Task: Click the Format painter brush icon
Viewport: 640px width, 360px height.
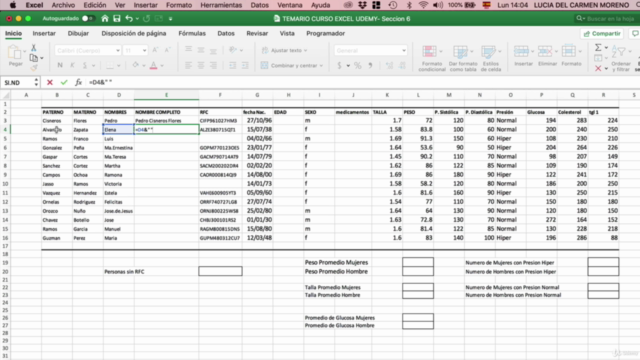Action: point(34,67)
